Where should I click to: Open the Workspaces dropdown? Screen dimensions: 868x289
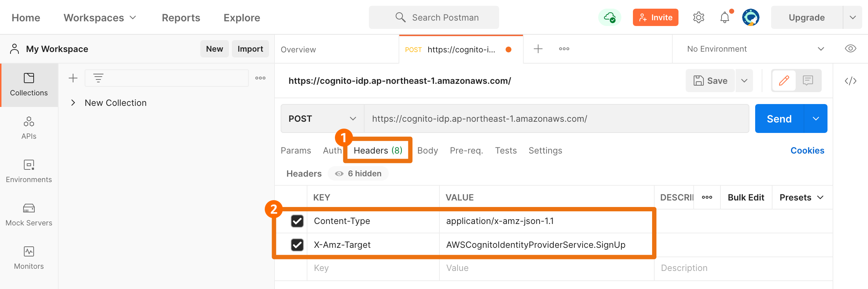(100, 17)
